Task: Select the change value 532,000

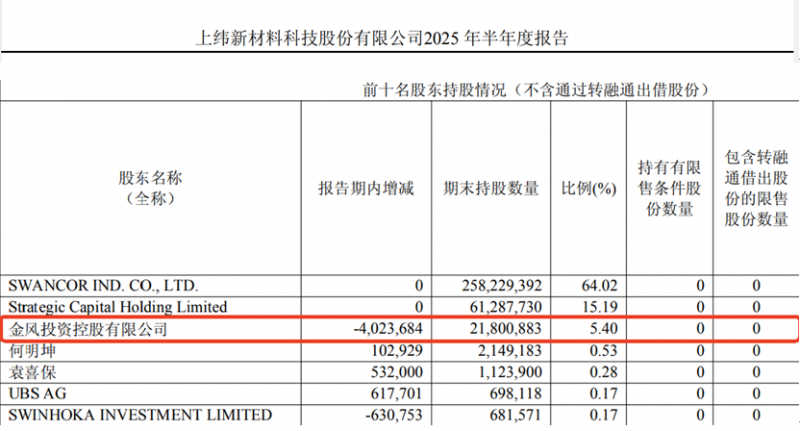Action: point(397,372)
